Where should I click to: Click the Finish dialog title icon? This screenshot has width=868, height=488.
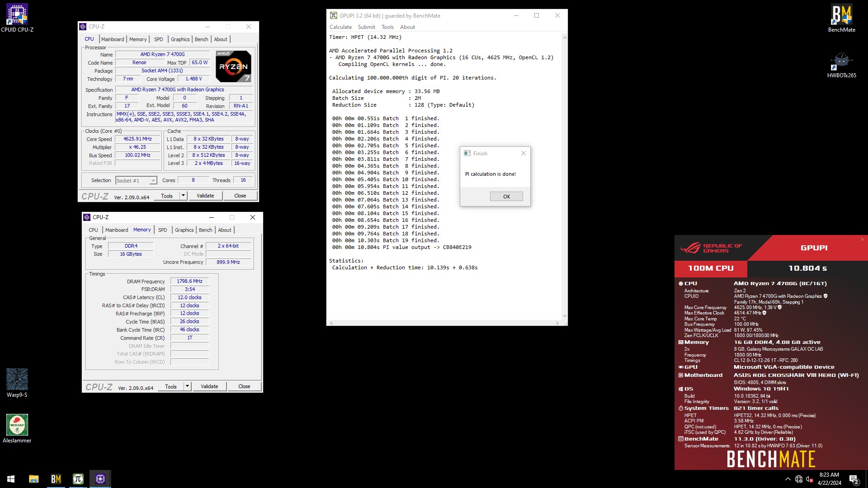[x=467, y=153]
